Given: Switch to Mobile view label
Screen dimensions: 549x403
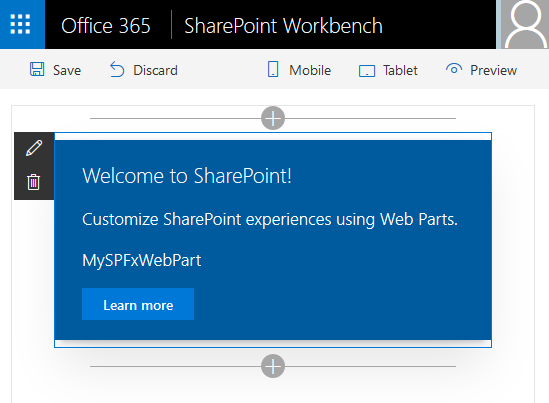Looking at the screenshot, I should (310, 70).
